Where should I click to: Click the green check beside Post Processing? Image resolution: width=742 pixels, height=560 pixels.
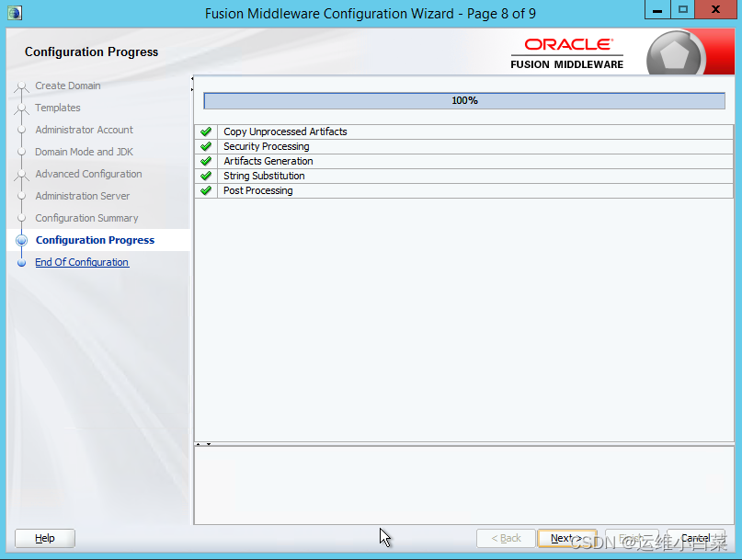[x=206, y=190]
